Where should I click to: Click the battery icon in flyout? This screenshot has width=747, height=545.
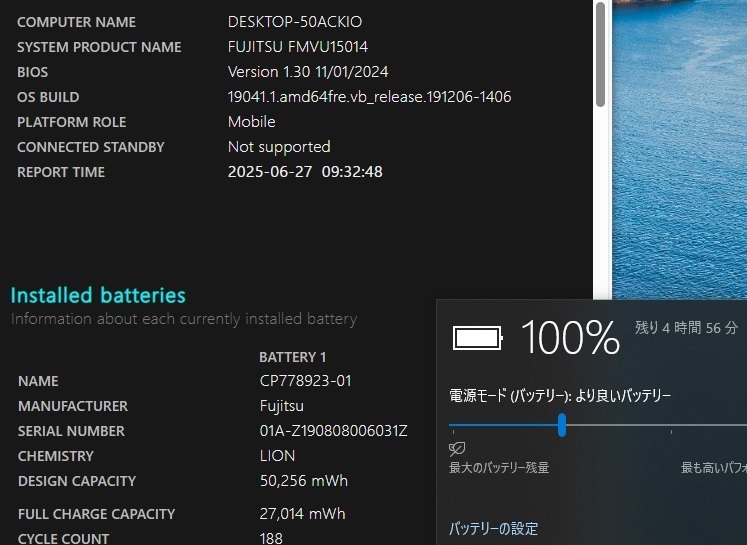pos(478,338)
